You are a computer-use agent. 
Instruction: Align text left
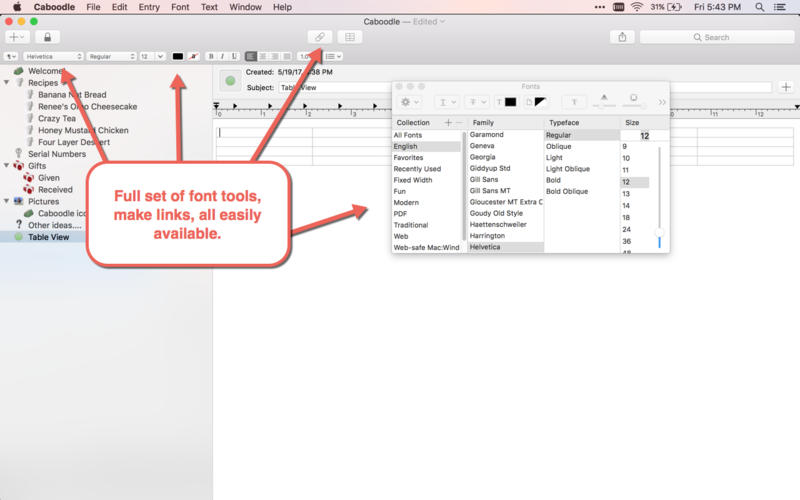click(251, 56)
